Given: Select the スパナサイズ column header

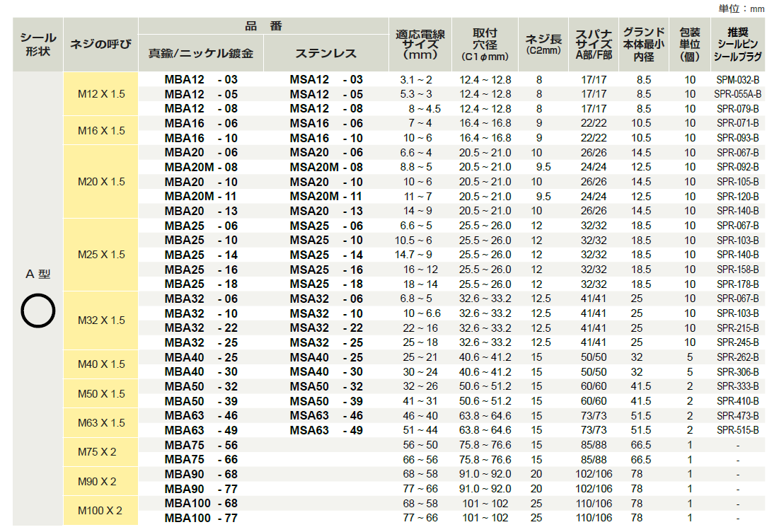Looking at the screenshot, I should (x=593, y=44).
